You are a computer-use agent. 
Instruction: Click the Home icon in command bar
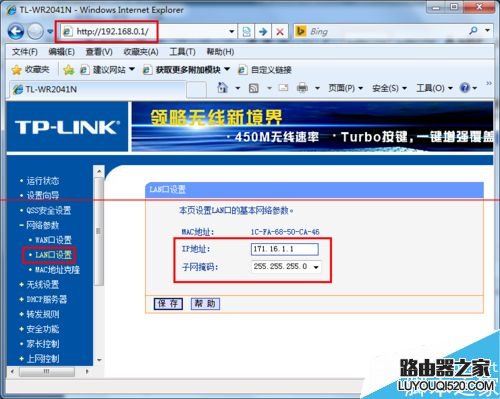pyautogui.click(x=222, y=88)
